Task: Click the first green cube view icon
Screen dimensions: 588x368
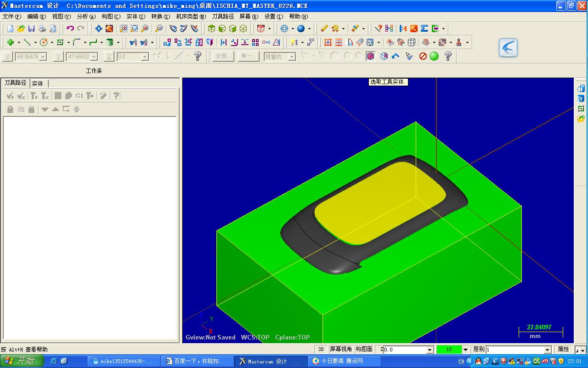Action: (211, 29)
